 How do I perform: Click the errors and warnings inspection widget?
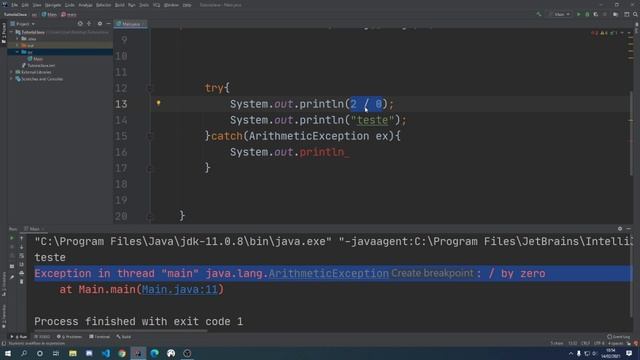coord(607,33)
